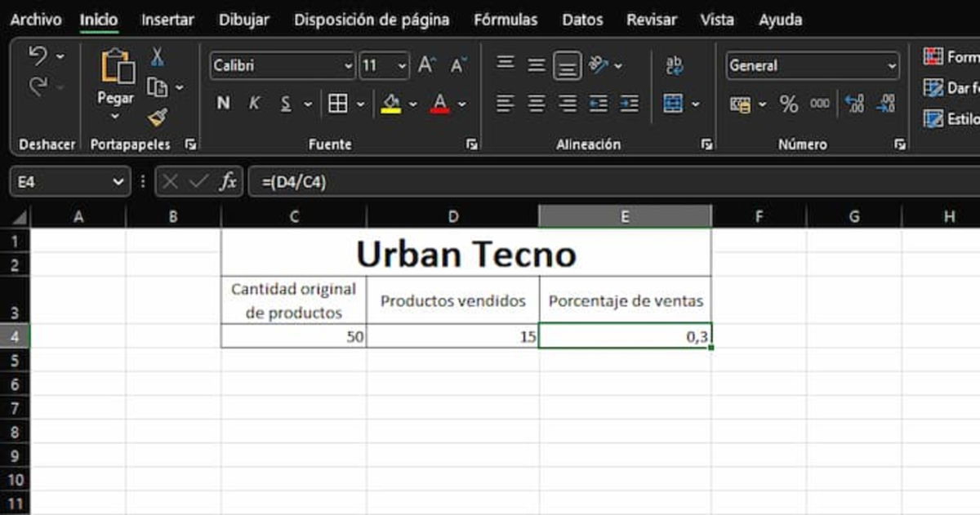Screen dimensions: 980x515
Task: Expand the border style dropdown arrow
Action: pos(360,103)
